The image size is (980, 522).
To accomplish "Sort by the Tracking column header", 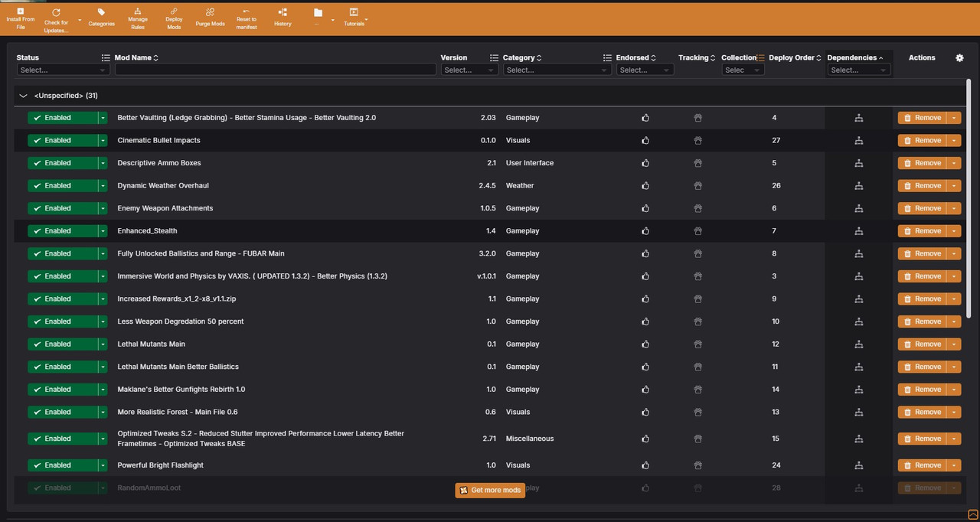I will 697,57.
